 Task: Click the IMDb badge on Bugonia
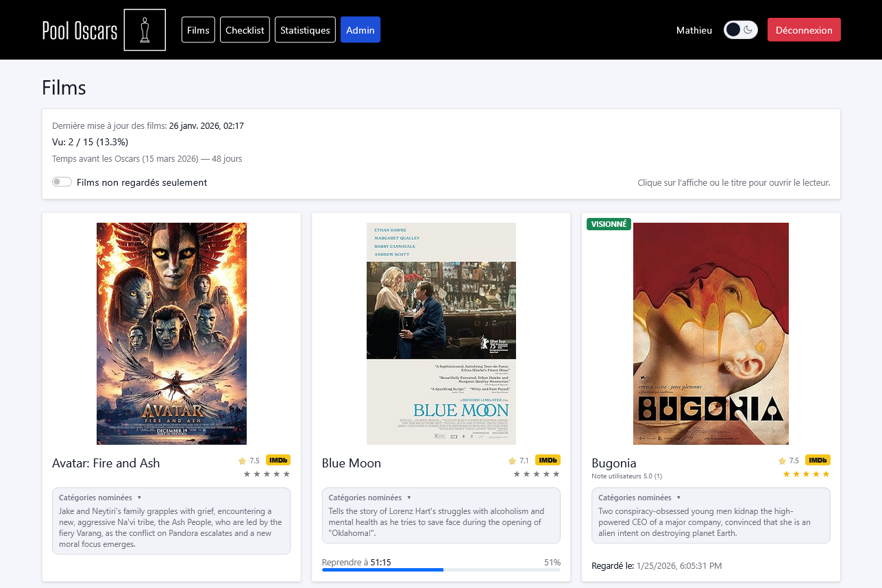coord(818,461)
